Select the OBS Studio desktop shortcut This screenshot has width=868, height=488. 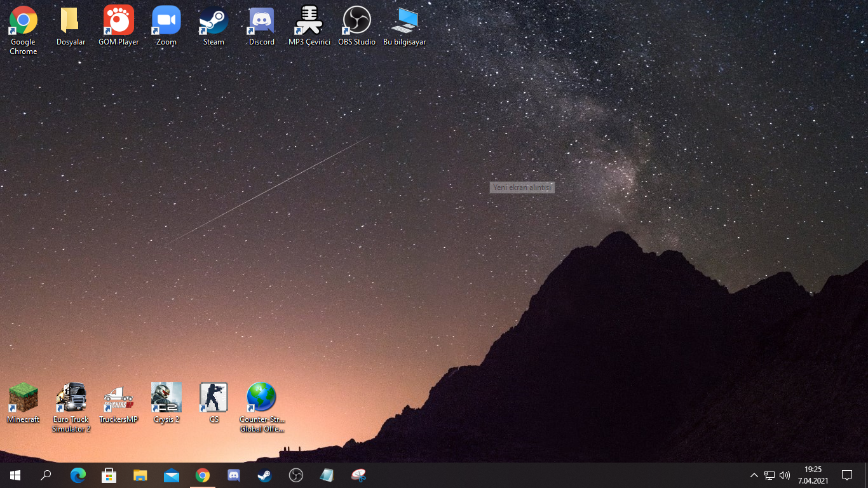[356, 25]
